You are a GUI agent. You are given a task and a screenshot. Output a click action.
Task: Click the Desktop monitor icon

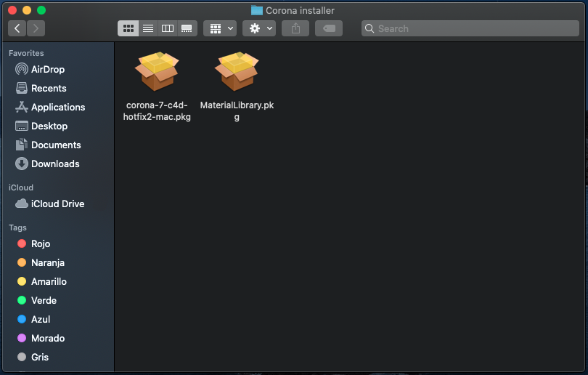coord(22,126)
